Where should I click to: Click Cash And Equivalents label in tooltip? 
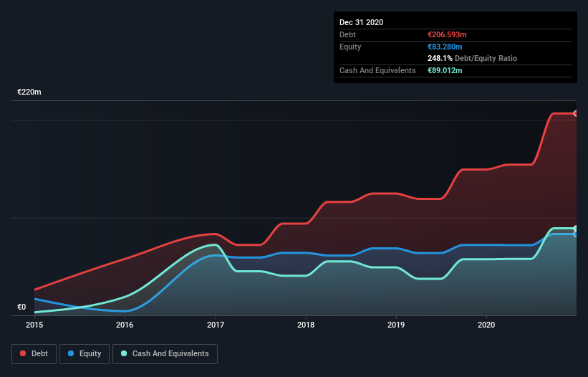[377, 70]
